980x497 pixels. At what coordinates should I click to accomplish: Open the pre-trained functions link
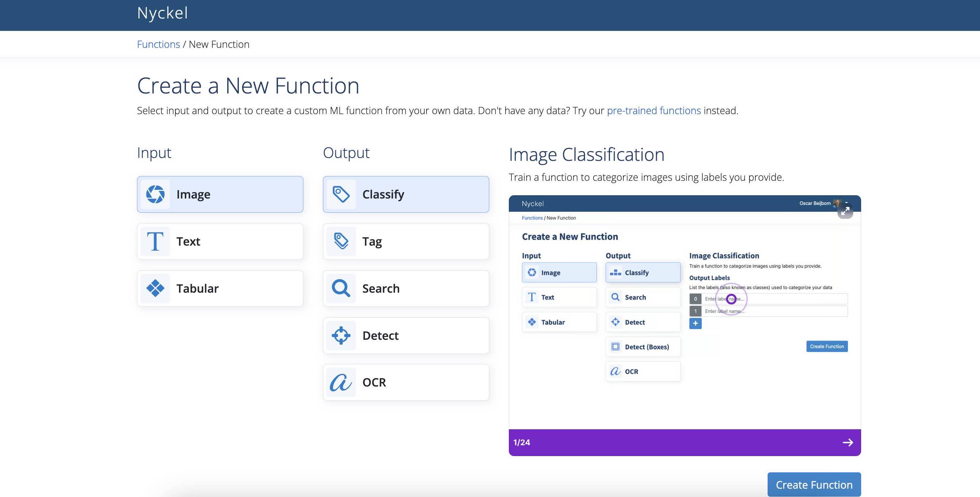653,110
